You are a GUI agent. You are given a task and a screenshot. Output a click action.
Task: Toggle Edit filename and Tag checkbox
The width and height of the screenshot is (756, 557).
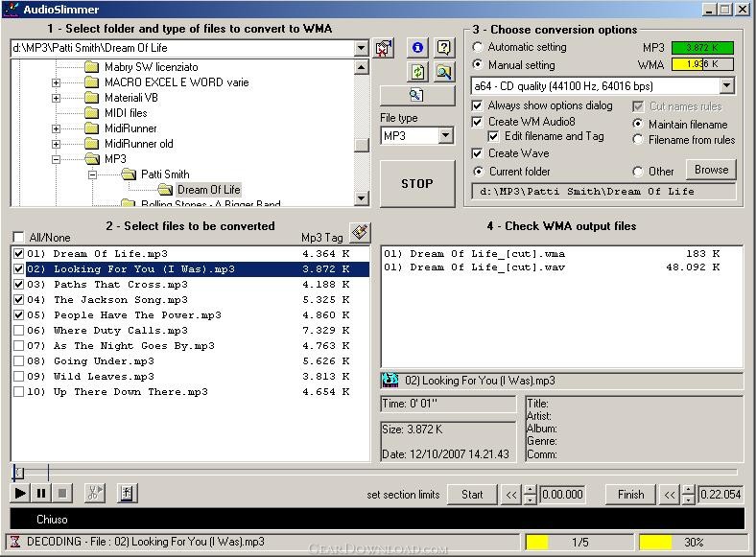pyautogui.click(x=493, y=136)
